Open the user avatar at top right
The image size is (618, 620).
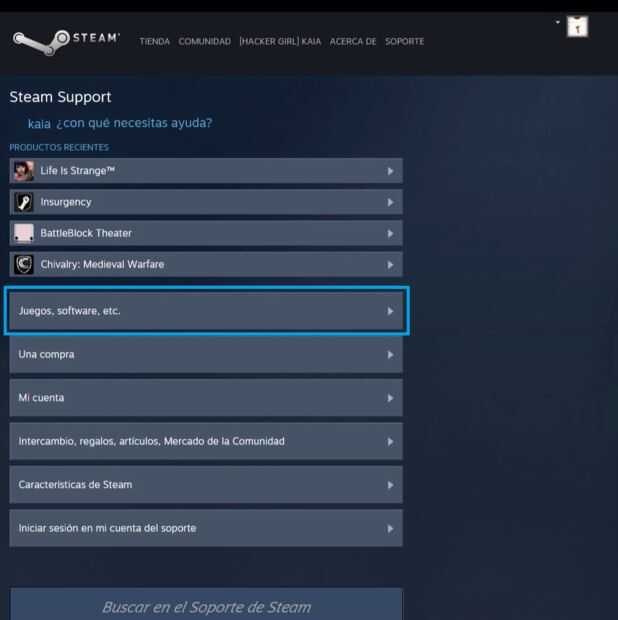(577, 27)
